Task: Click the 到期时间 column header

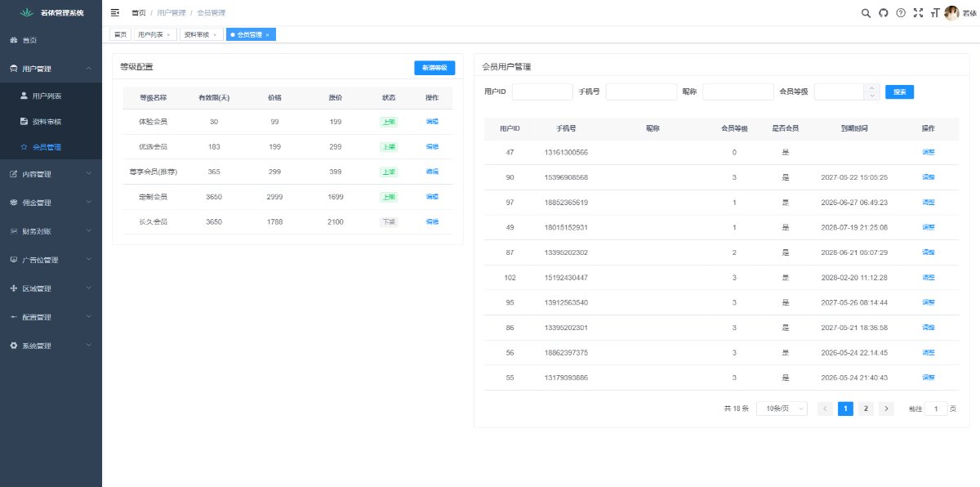Action: pyautogui.click(x=854, y=129)
